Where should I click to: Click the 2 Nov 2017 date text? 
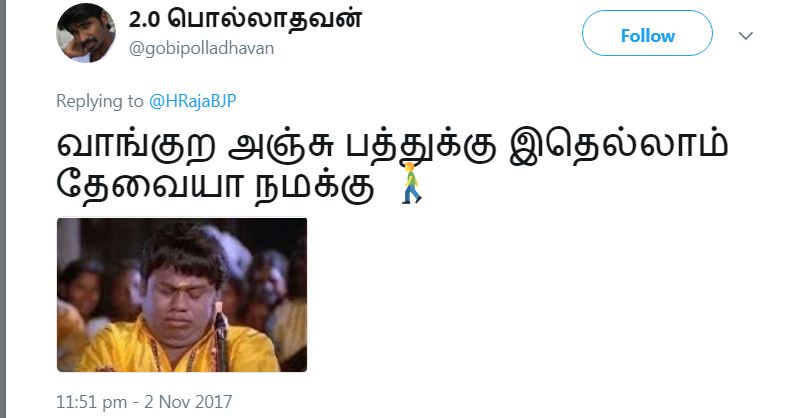coord(188,402)
